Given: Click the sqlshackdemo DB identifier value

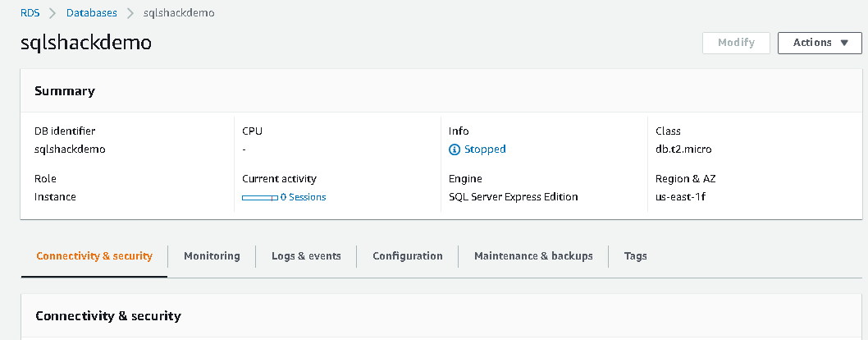Looking at the screenshot, I should click(x=70, y=149).
